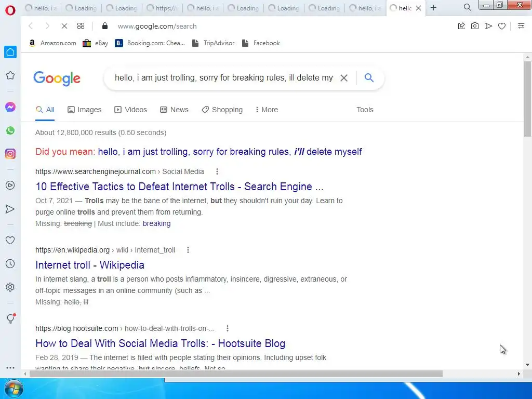Screen dimensions: 532x399
Task: Stop page loading with the X button
Action: point(64,26)
